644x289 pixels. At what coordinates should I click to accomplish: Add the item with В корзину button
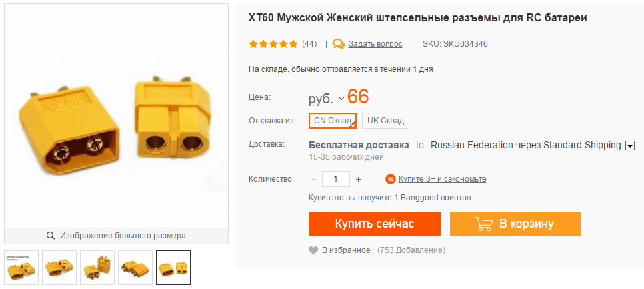515,224
